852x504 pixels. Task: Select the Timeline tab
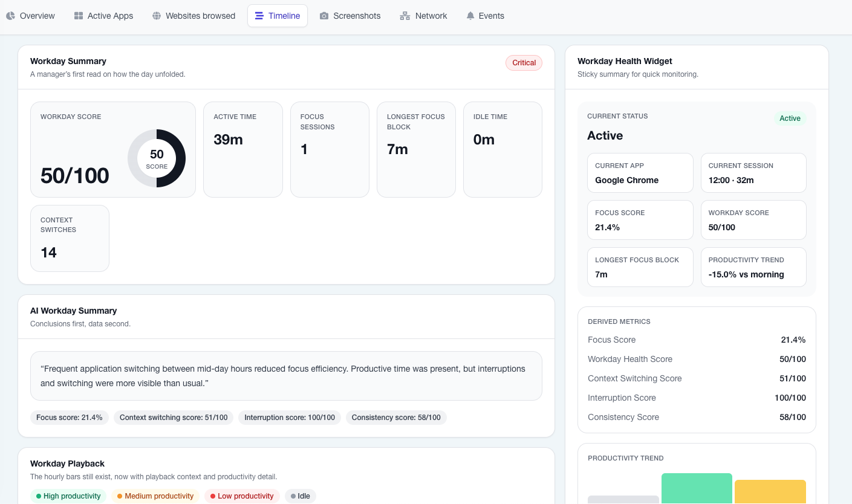click(278, 16)
